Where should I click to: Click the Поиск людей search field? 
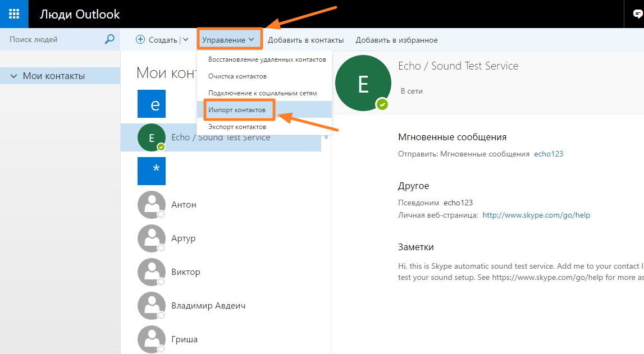coord(53,39)
